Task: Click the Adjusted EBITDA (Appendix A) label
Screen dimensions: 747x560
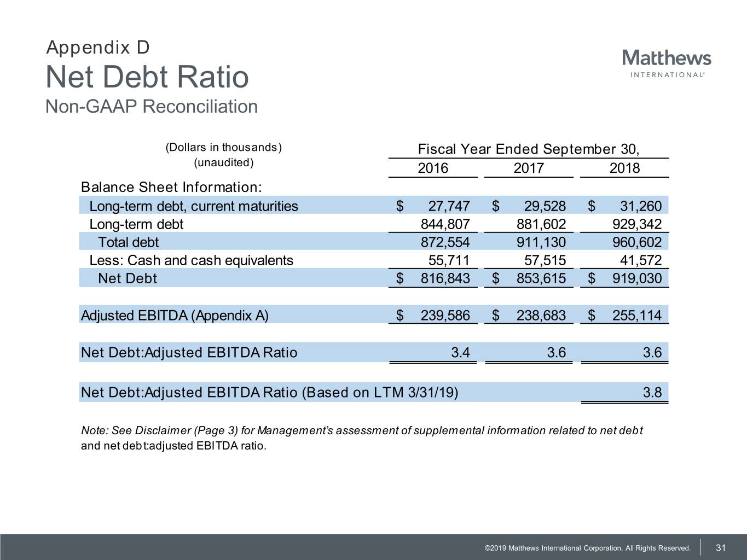Action: tap(175, 316)
